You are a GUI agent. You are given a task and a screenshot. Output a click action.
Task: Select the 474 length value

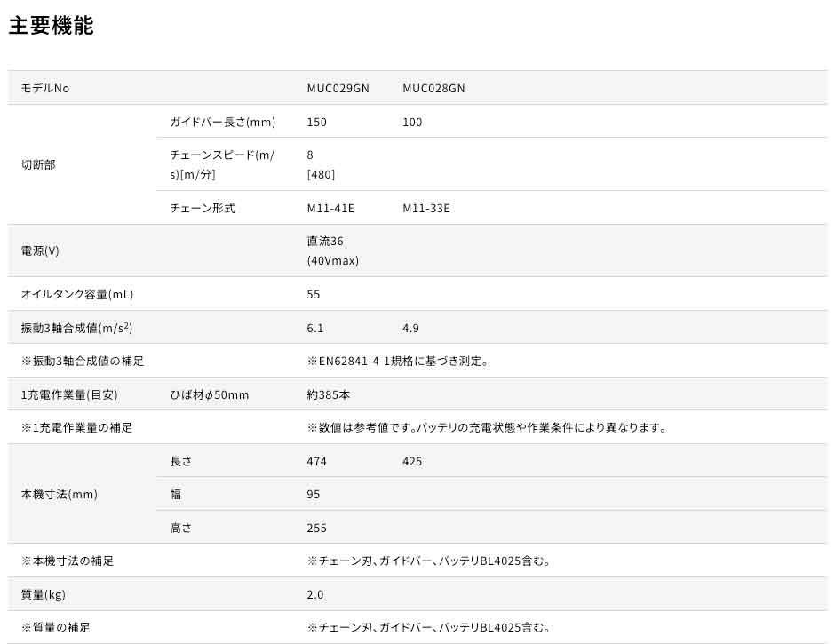pyautogui.click(x=317, y=461)
